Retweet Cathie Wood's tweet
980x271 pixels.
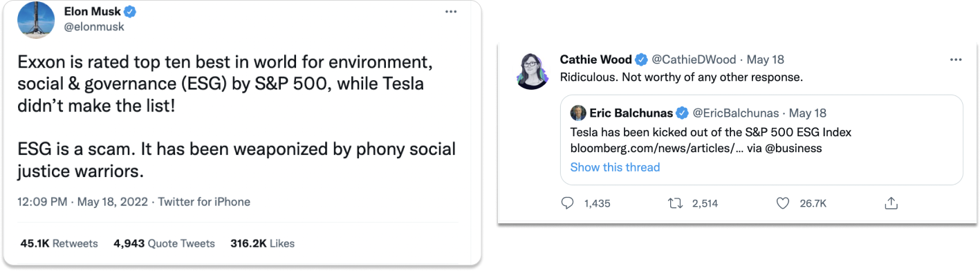[675, 203]
